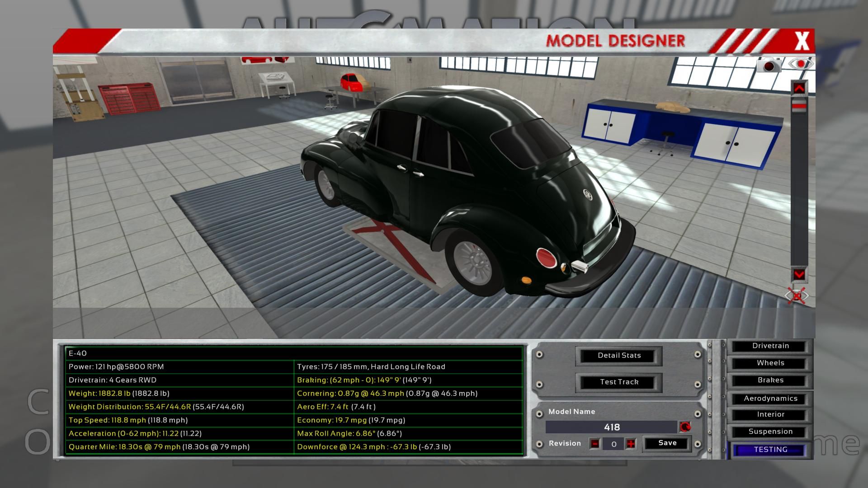Open the Test Track
The width and height of the screenshot is (868, 488).
pos(619,382)
